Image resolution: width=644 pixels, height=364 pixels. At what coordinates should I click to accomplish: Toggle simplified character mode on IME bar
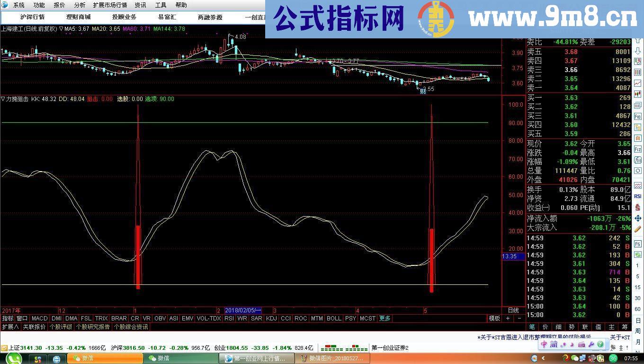coord(554,345)
